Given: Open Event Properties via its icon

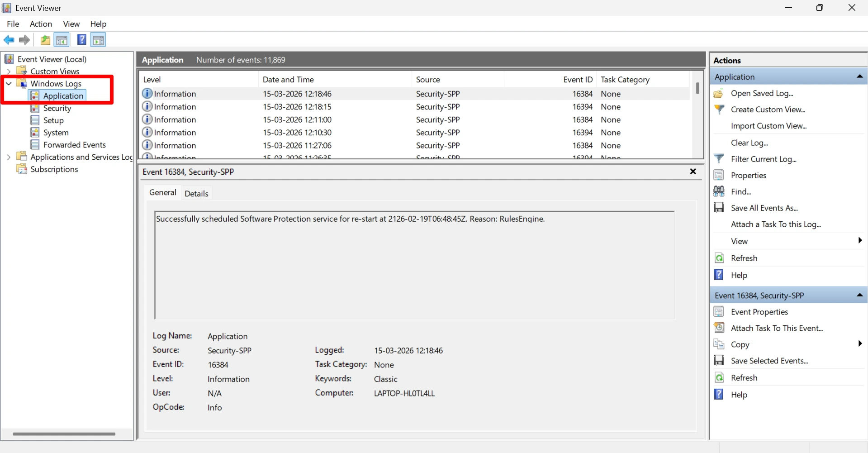Looking at the screenshot, I should coord(719,311).
